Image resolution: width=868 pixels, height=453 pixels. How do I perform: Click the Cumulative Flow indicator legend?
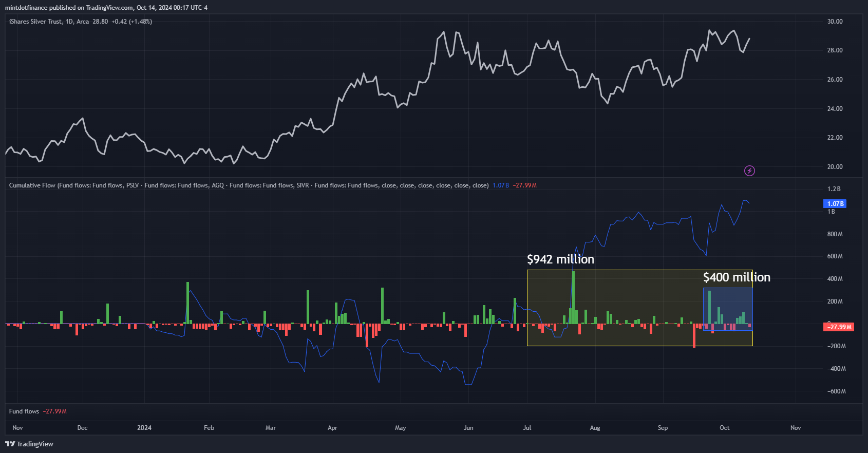click(249, 185)
